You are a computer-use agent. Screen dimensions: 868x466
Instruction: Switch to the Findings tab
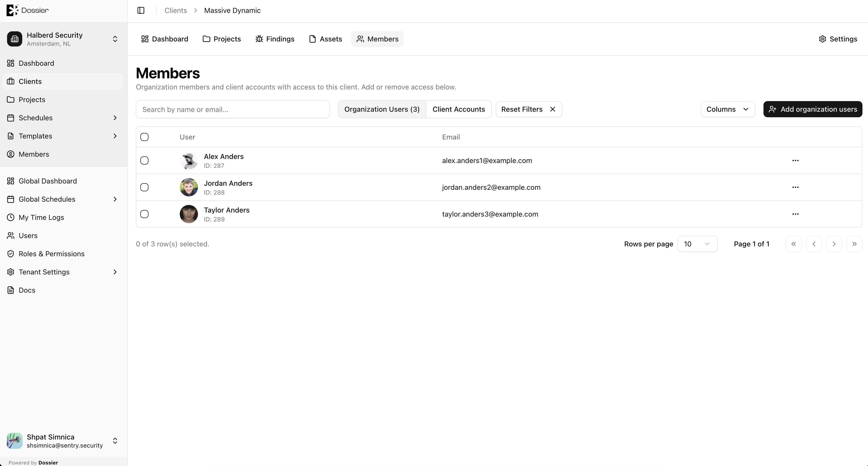tap(275, 39)
